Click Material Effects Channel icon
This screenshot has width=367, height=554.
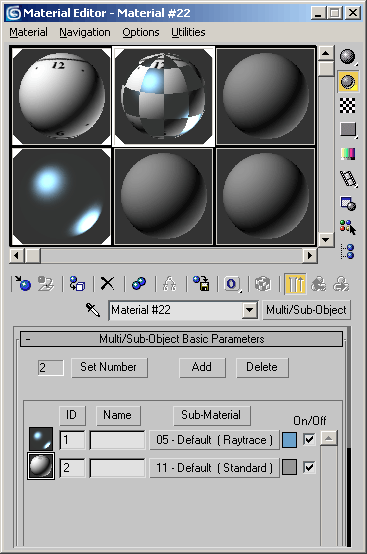[232, 283]
